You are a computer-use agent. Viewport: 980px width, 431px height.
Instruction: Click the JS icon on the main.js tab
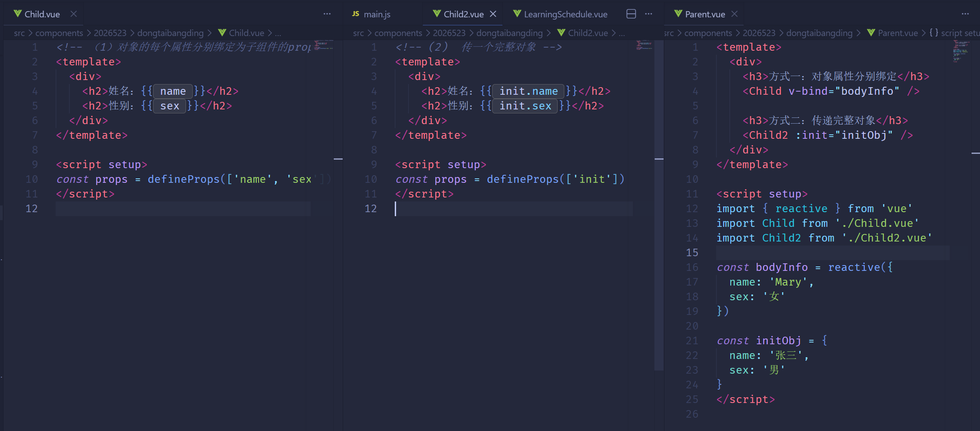point(356,14)
